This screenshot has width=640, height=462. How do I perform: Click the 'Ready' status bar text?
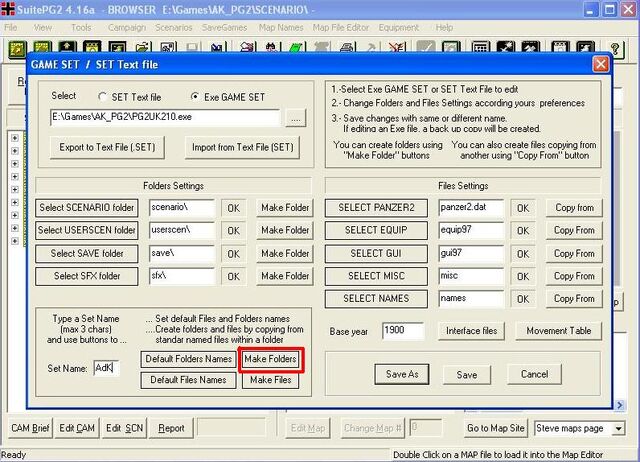(13, 455)
